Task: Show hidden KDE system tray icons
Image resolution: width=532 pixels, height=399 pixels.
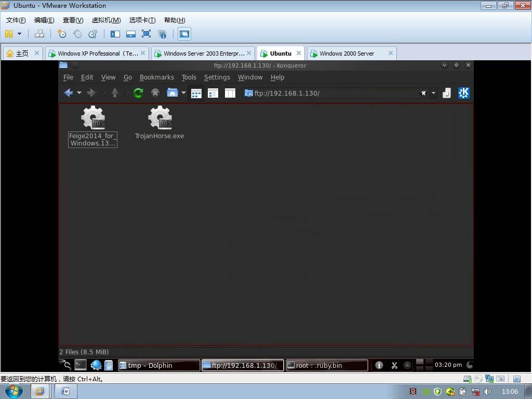Action: pos(407,365)
